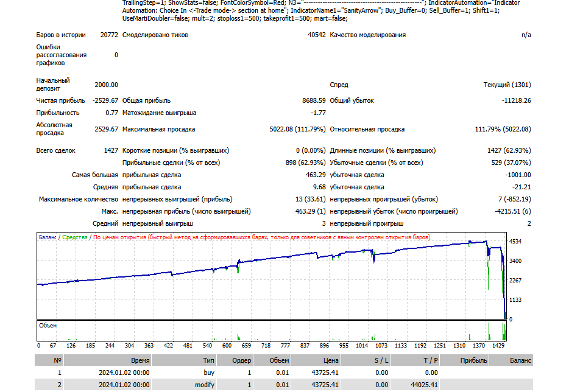Select the expected payoff value -1.77

[x=318, y=113]
